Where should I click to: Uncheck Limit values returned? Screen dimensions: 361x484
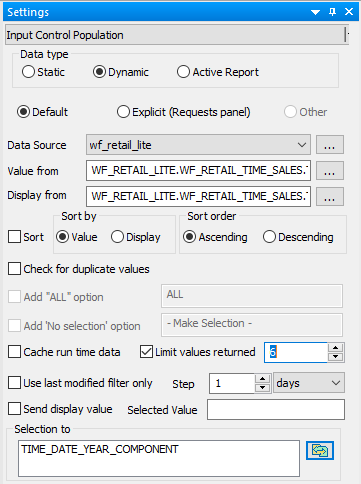click(146, 352)
